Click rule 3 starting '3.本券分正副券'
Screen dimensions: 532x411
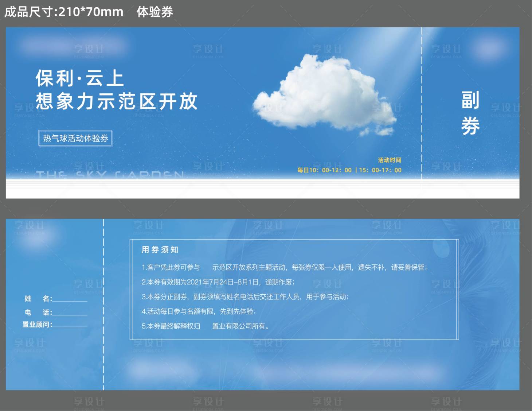(245, 297)
